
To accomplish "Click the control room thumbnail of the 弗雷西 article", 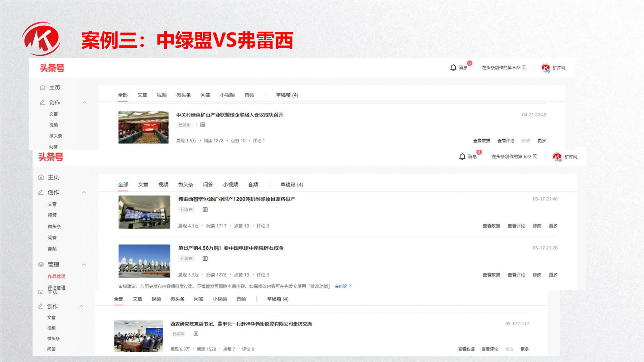I will (x=144, y=212).
